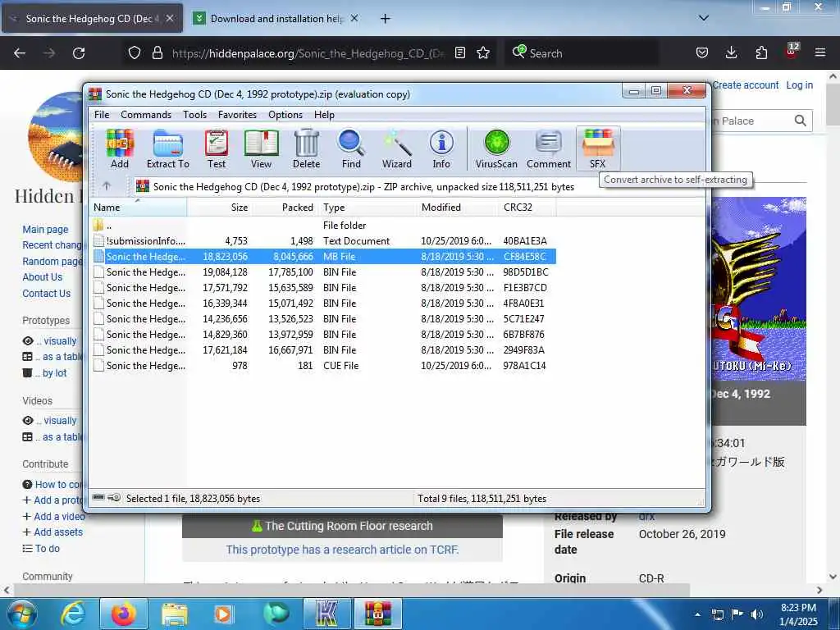840x630 pixels.
Task: Open the Commands menu
Action: [x=146, y=115]
